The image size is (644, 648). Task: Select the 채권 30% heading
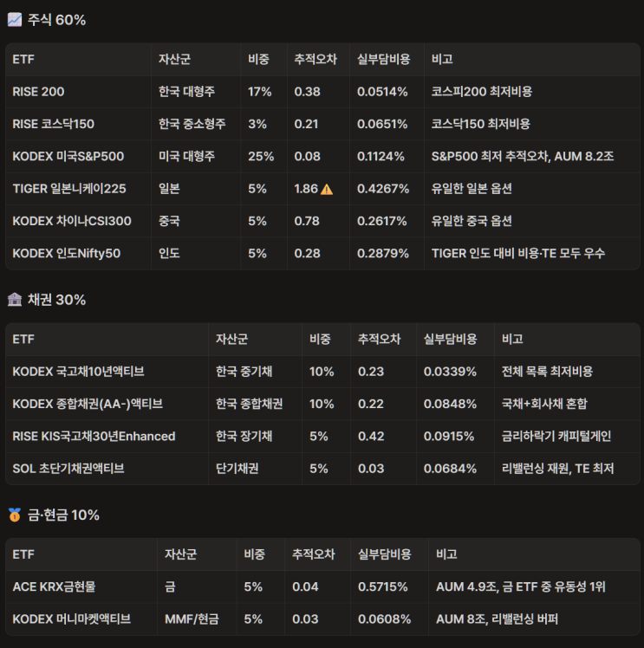point(56,300)
